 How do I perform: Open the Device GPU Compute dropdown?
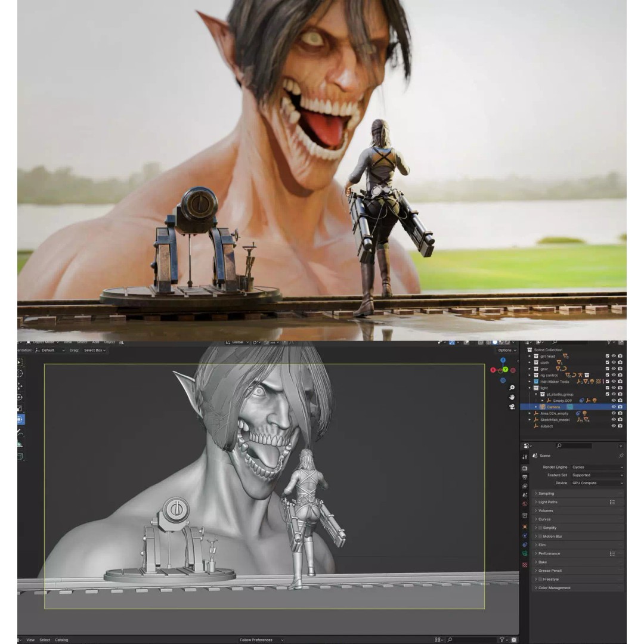tap(597, 483)
